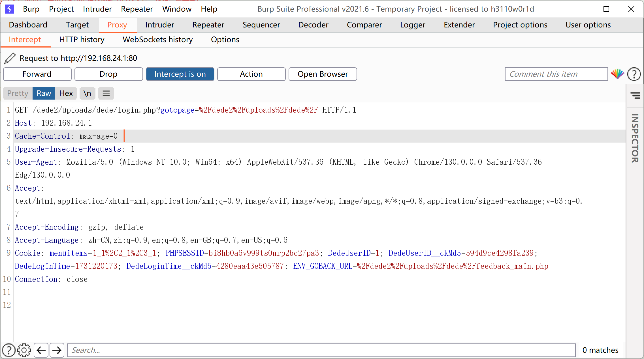The height and width of the screenshot is (359, 644).
Task: Open the Logger tab
Action: (x=413, y=25)
